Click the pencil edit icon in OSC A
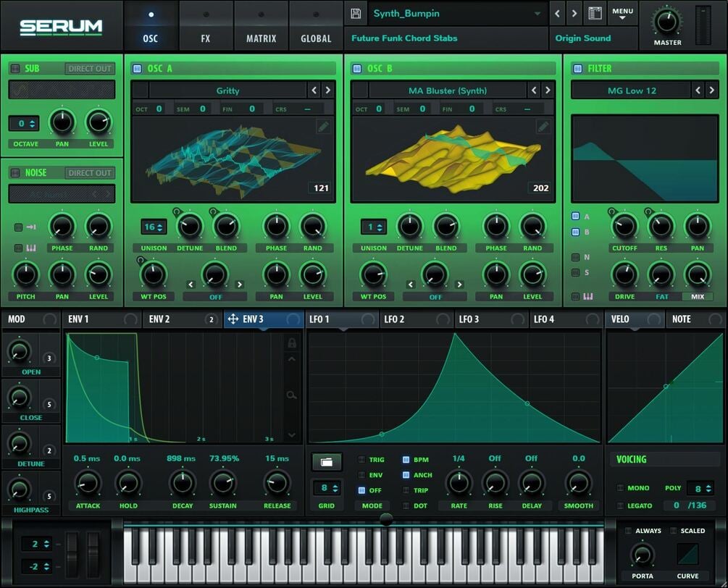 (323, 126)
